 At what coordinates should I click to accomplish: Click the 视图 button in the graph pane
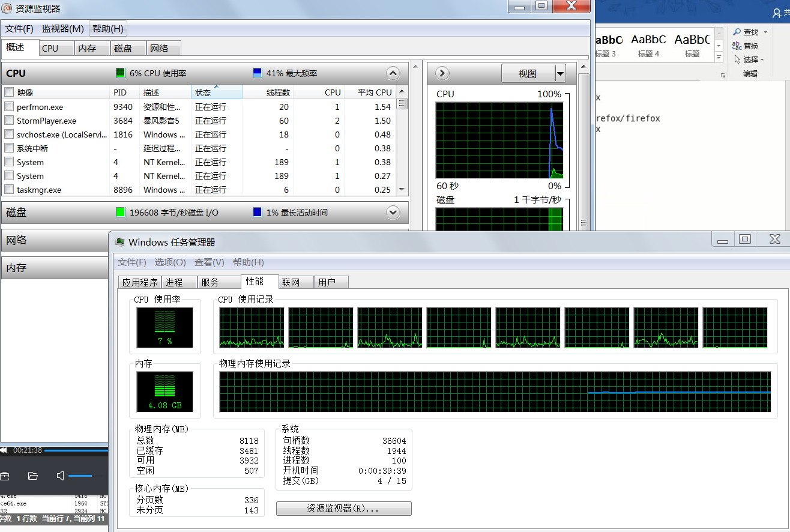click(528, 74)
